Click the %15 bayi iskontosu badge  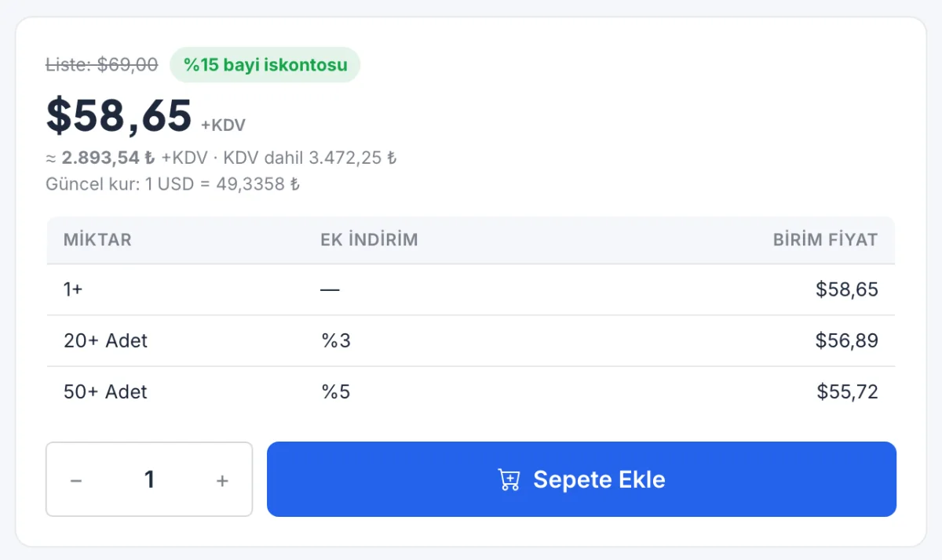click(265, 64)
